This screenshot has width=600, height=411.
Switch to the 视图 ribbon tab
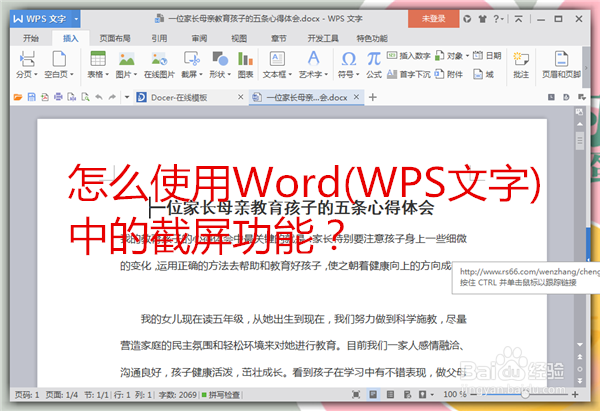coord(239,38)
